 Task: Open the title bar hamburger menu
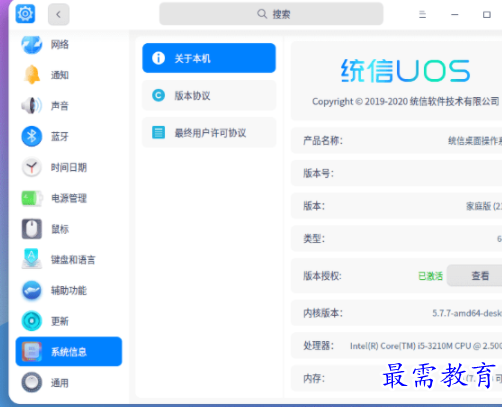[x=422, y=14]
